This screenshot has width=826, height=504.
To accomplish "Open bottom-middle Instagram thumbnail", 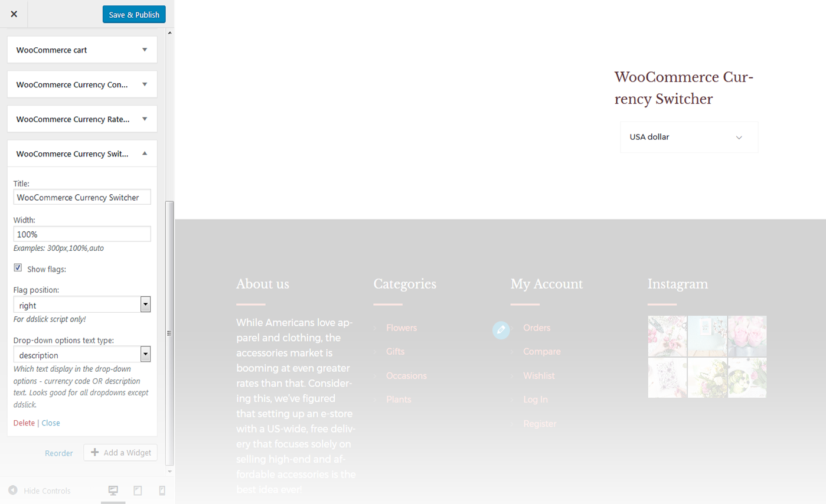I will coord(707,378).
